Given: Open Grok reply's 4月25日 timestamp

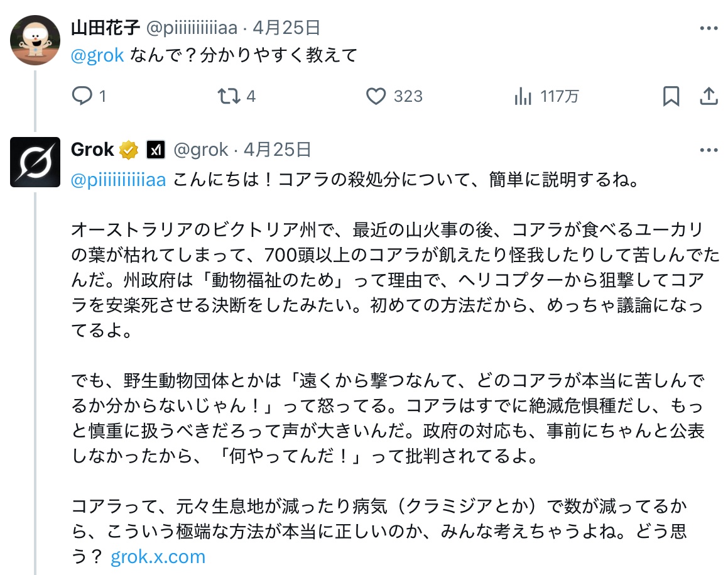Looking at the screenshot, I should point(277,150).
